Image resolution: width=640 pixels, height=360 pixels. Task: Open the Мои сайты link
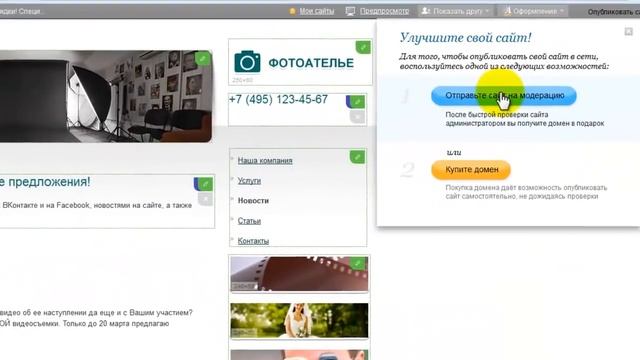[316, 11]
